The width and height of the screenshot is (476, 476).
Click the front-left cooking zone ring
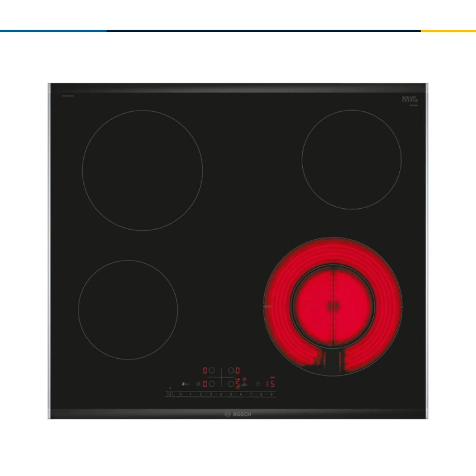click(128, 310)
